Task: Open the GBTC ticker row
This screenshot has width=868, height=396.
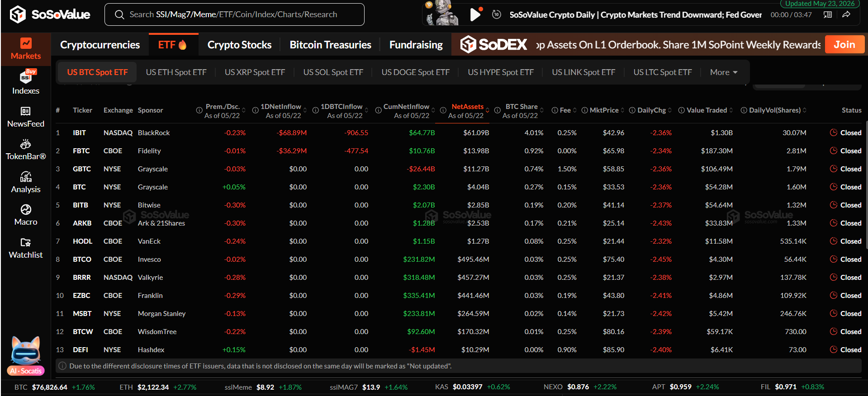Action: (x=459, y=169)
